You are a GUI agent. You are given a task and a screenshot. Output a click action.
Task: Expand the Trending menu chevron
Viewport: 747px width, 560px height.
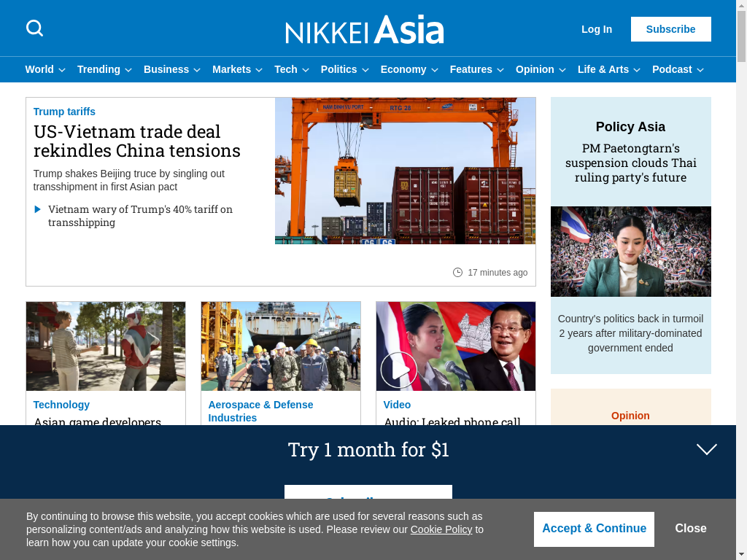pos(128,70)
